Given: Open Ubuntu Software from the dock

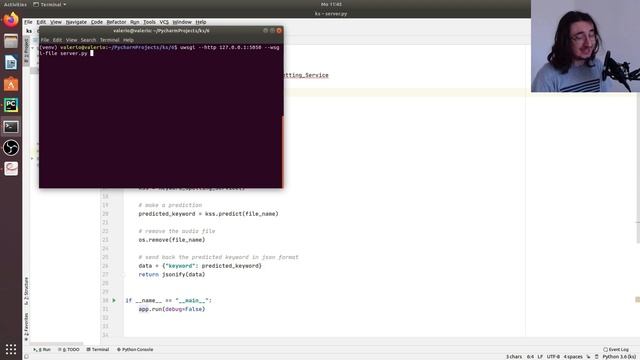Looking at the screenshot, I should tap(11, 84).
